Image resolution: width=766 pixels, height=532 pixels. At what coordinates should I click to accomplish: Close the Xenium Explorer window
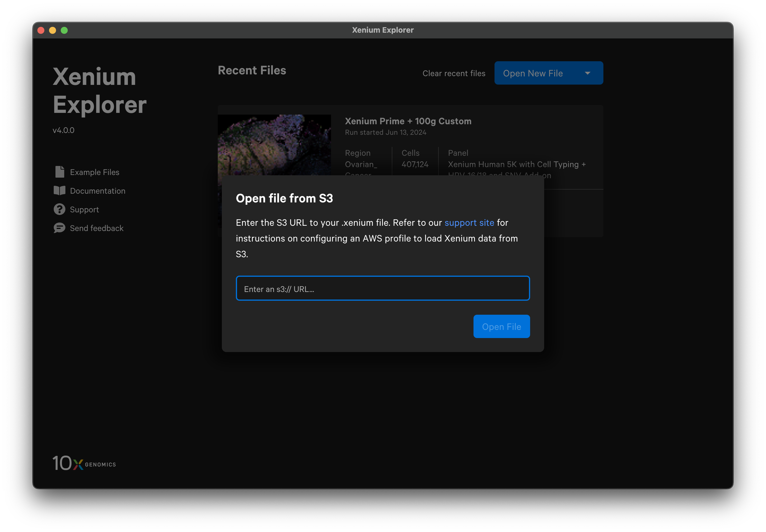click(x=41, y=30)
